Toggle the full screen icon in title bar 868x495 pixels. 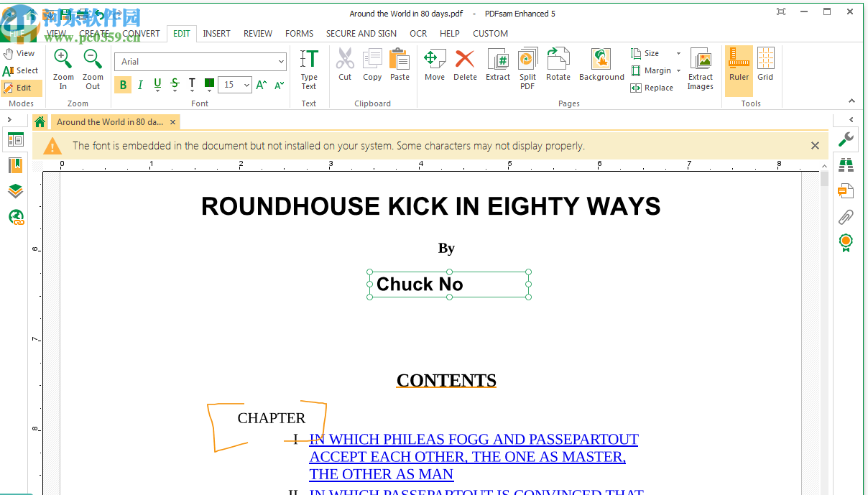point(781,11)
